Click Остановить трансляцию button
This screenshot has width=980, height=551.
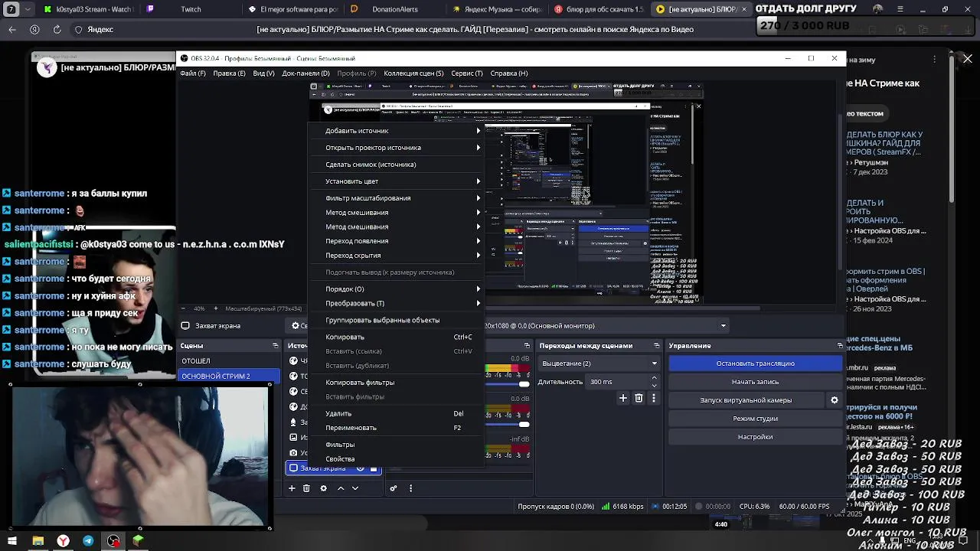[756, 364]
